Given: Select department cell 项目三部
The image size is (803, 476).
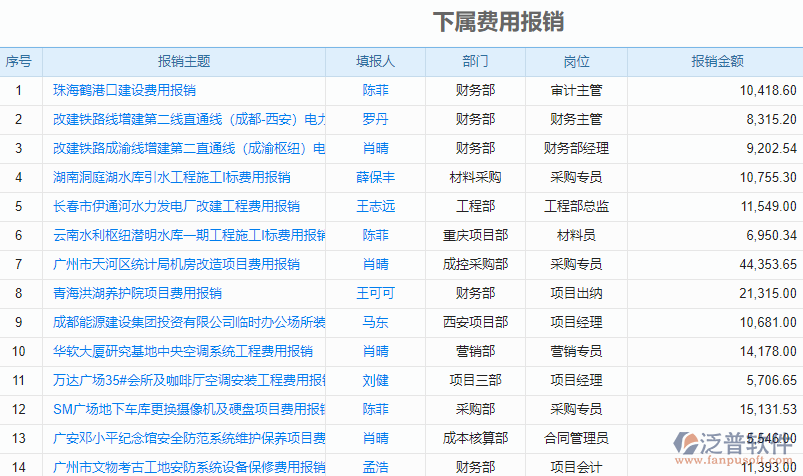Looking at the screenshot, I should pos(475,381).
